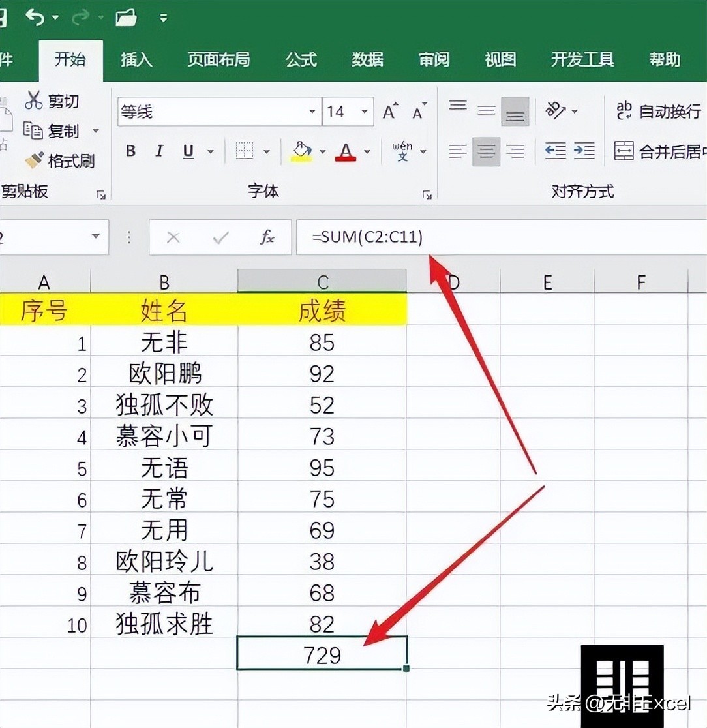This screenshot has width=707, height=728.
Task: Open the font name (等线) dropdown
Action: pos(312,112)
